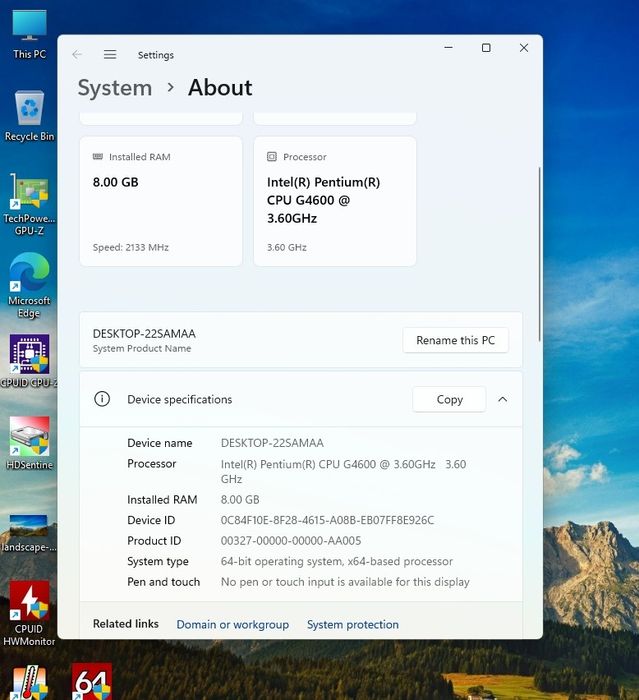The image size is (639, 700).
Task: Click the System type value text
Action: click(x=337, y=561)
